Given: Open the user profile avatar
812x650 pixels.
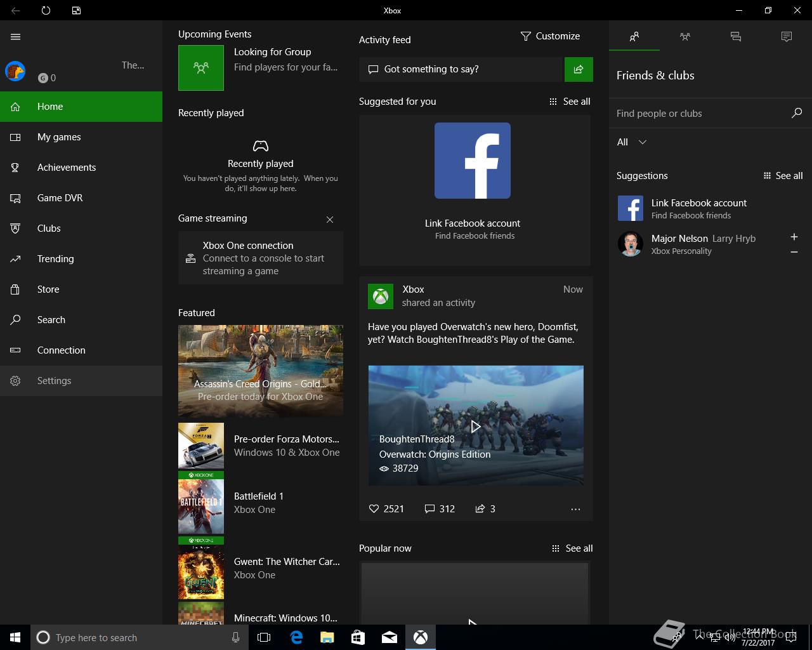Looking at the screenshot, I should point(15,71).
